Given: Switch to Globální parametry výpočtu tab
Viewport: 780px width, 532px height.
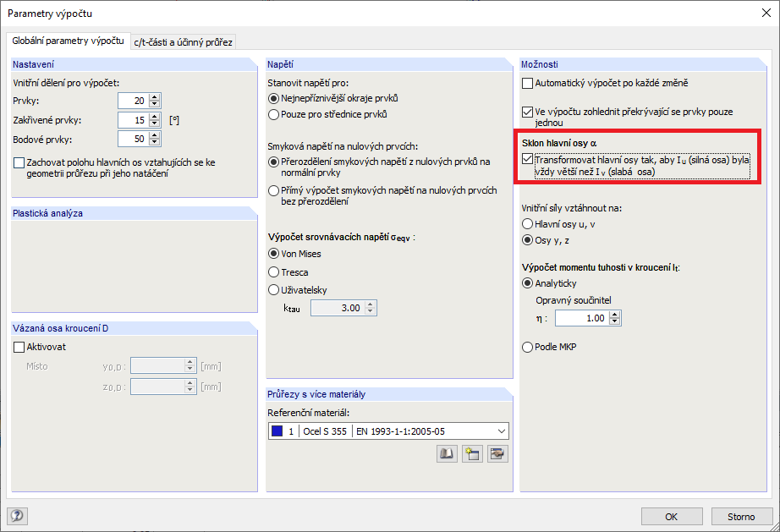Looking at the screenshot, I should (x=69, y=41).
